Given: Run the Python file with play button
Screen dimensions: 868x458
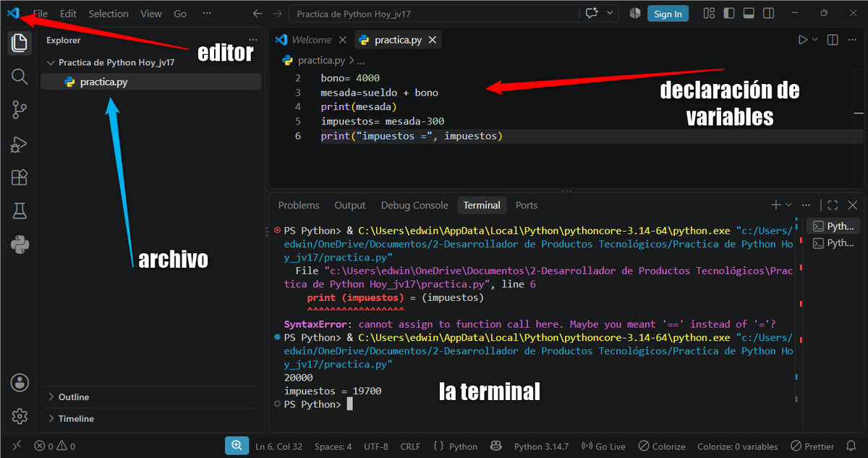Looking at the screenshot, I should tap(802, 40).
